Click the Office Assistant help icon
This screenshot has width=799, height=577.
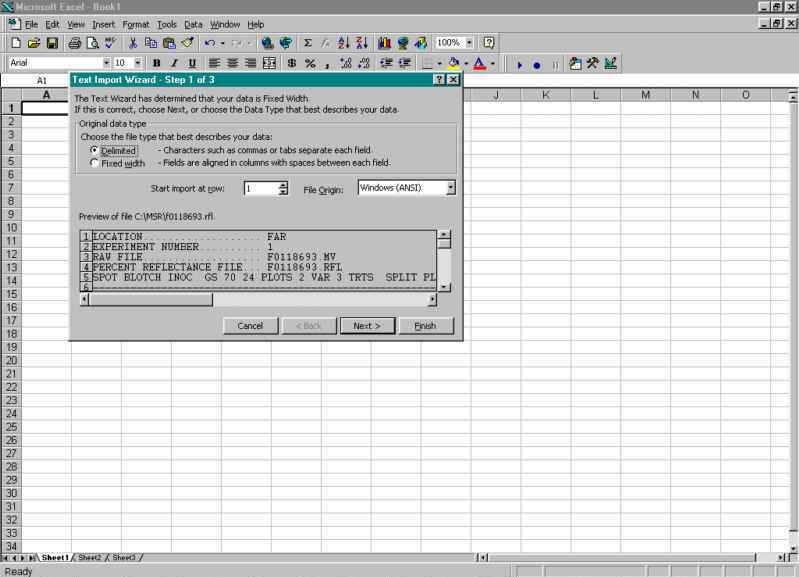click(x=489, y=43)
